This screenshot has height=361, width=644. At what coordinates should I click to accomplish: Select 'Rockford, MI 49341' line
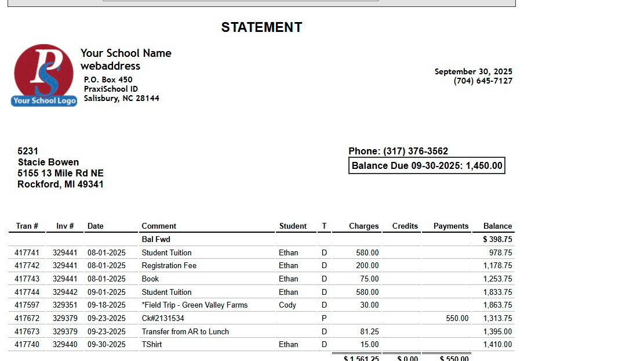pyautogui.click(x=60, y=184)
